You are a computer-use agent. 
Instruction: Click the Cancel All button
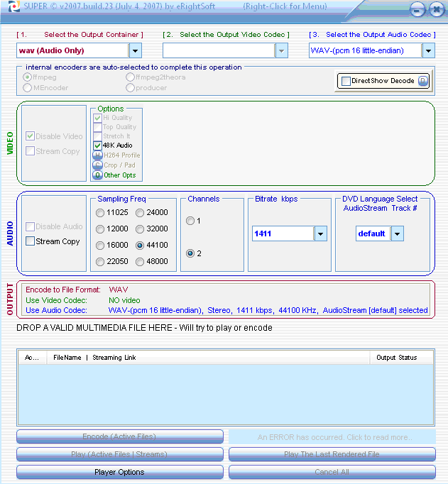click(332, 472)
